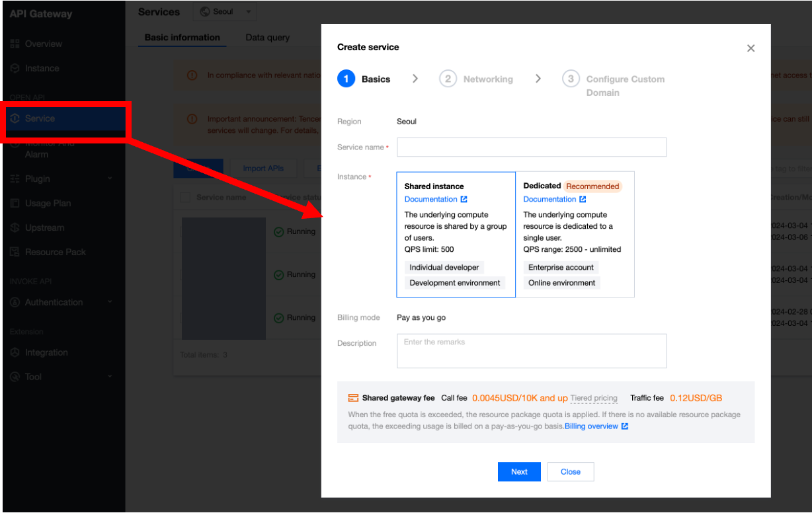This screenshot has height=513, width=812.
Task: Close the Create service dialog
Action: coord(751,48)
